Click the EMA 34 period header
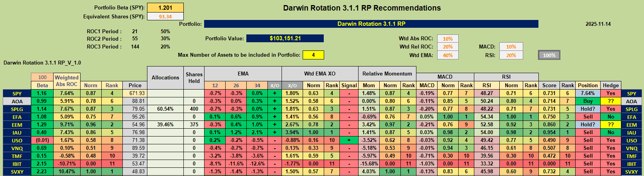This screenshot has height=176, width=644. tap(257, 85)
